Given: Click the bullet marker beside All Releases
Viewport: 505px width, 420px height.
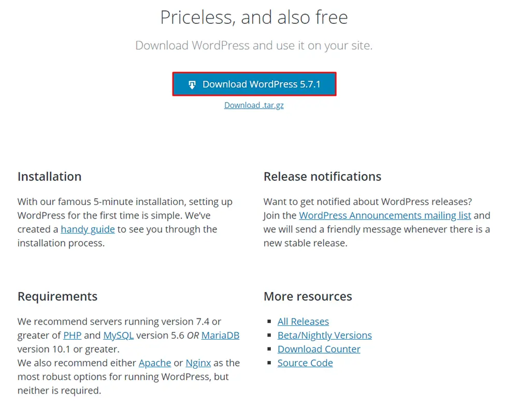Looking at the screenshot, I should 270,321.
